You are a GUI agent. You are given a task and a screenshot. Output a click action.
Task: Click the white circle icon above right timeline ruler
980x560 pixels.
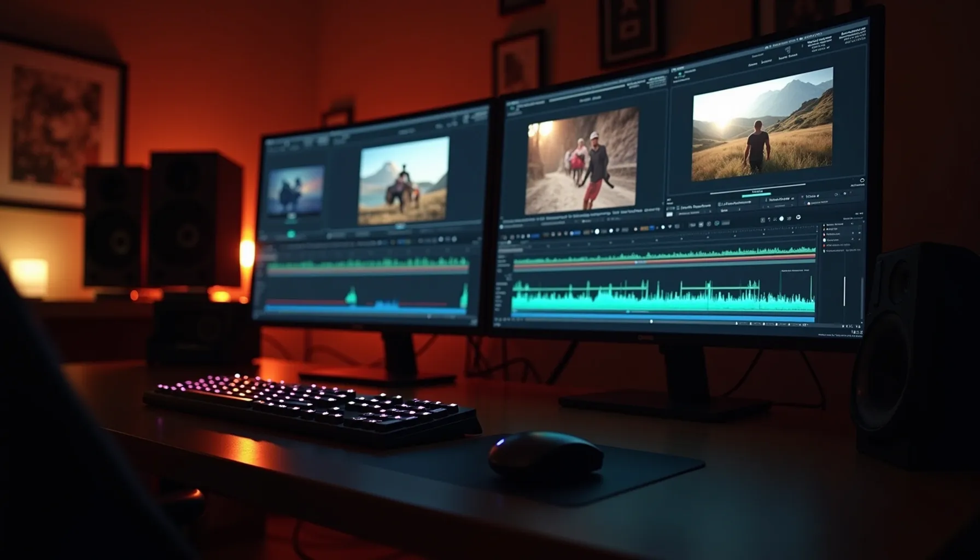781,219
